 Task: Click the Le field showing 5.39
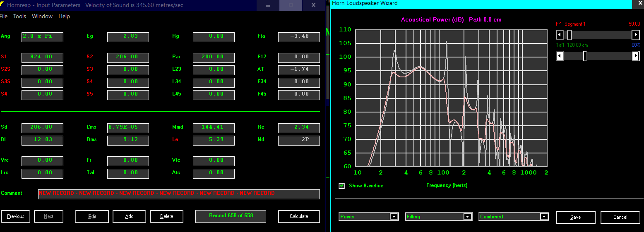pyautogui.click(x=214, y=140)
